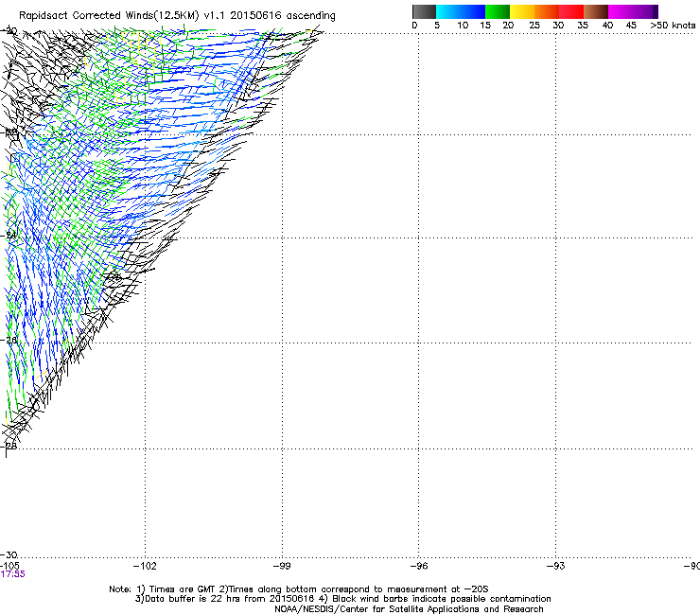Click the note about measurement at -20S

(354, 589)
